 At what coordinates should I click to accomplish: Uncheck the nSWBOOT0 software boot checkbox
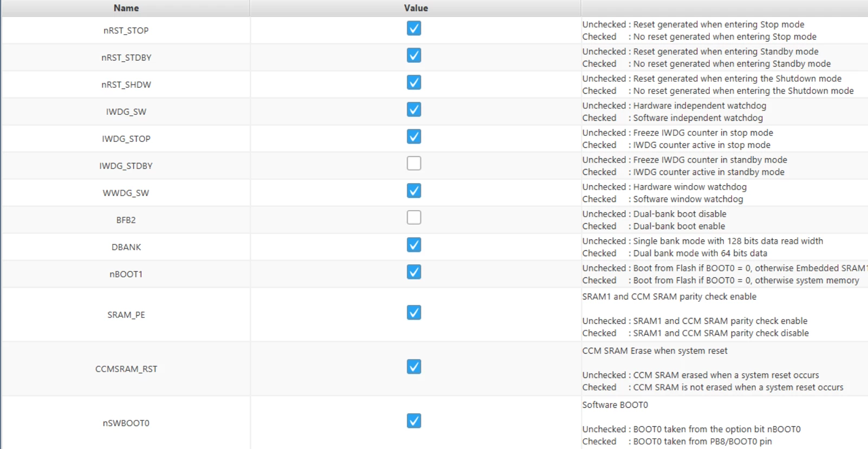tap(414, 421)
